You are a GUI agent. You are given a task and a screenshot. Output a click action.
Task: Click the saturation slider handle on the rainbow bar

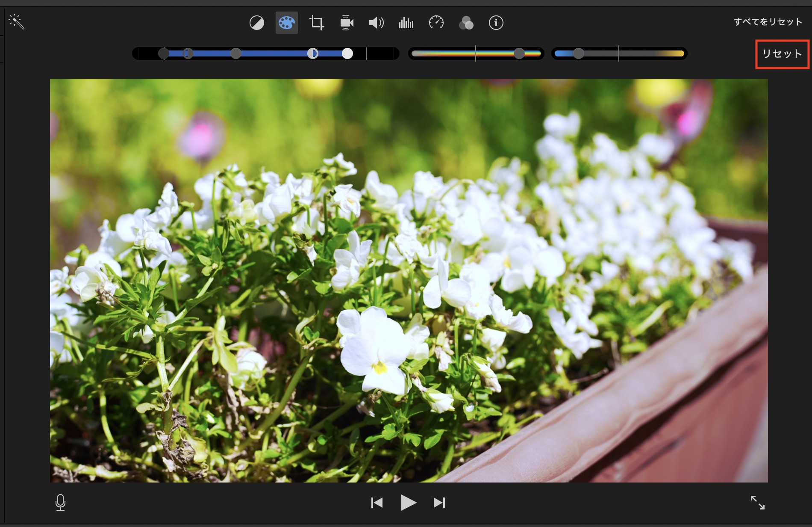pos(519,53)
